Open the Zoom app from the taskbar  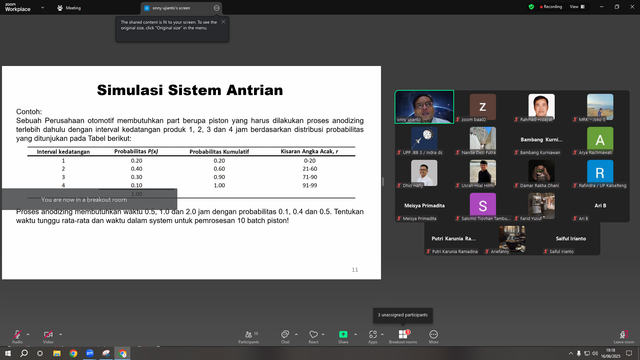[90, 353]
